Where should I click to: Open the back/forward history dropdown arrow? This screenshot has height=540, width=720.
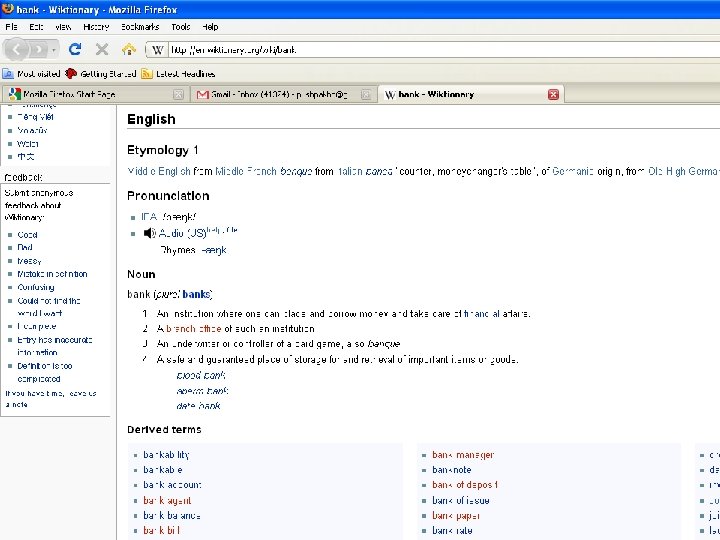54,49
